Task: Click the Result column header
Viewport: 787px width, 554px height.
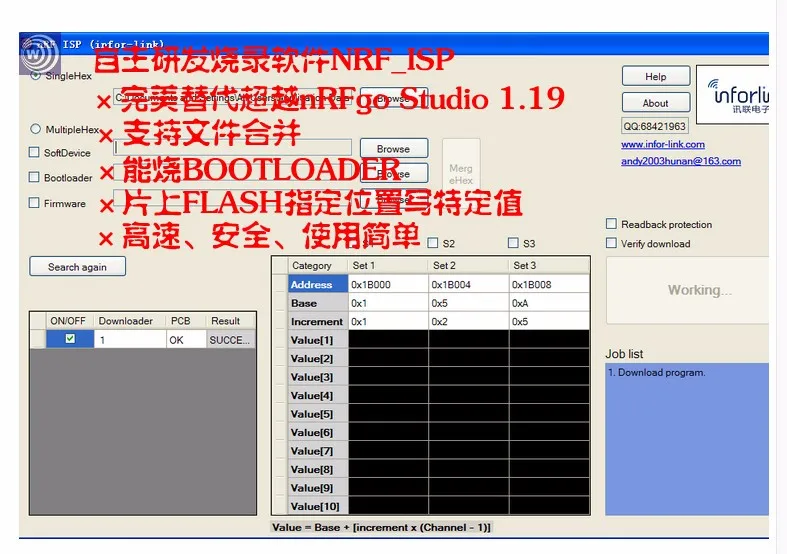Action: coord(231,321)
